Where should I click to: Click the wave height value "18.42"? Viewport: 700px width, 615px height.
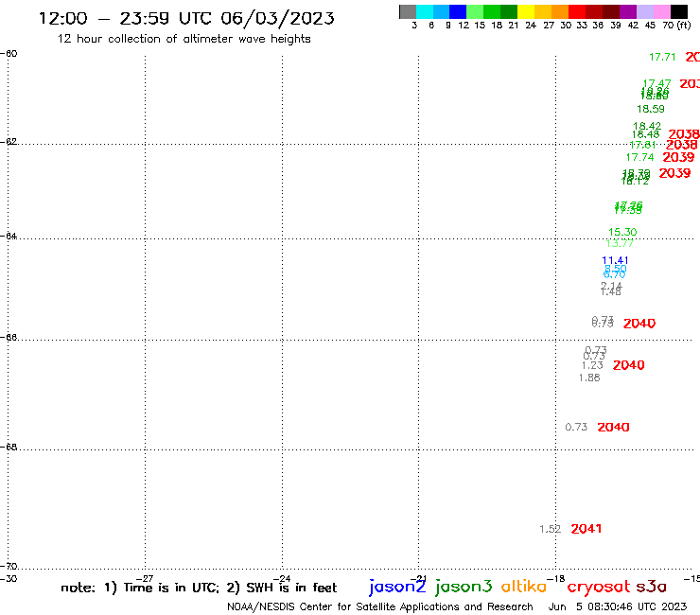pos(647,127)
